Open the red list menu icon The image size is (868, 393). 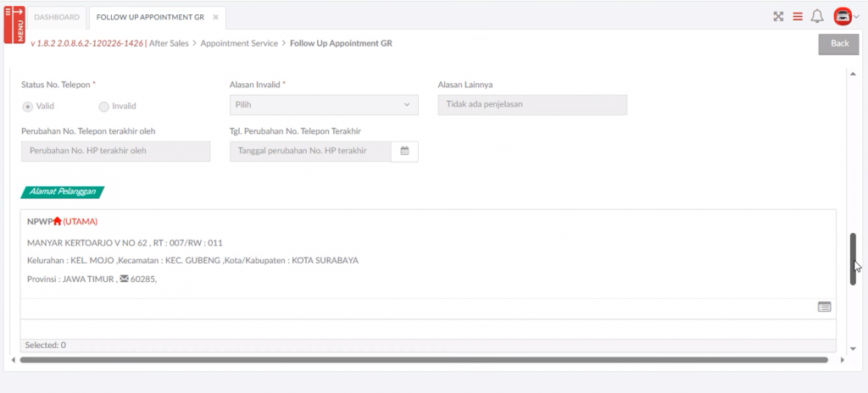point(798,16)
